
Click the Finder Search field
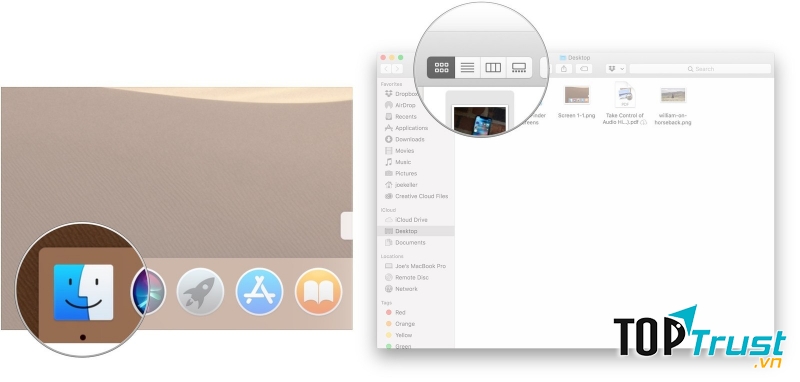pyautogui.click(x=700, y=68)
